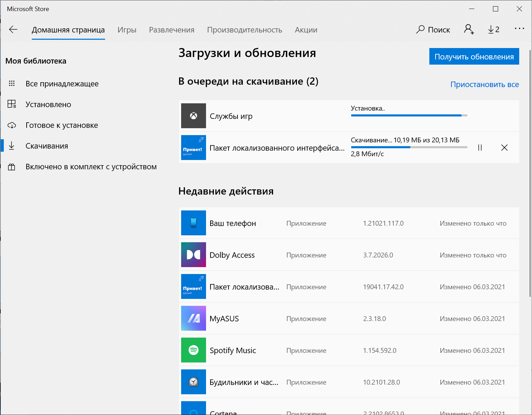Select Скачивания in sidebar

click(x=47, y=146)
